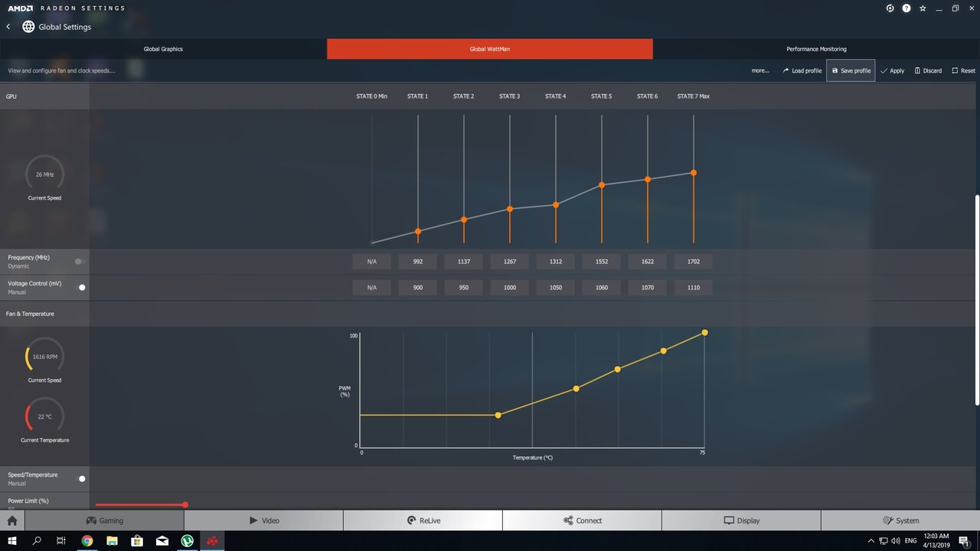Click the State 7 voltage field 1110
The image size is (980, 551).
tap(694, 288)
